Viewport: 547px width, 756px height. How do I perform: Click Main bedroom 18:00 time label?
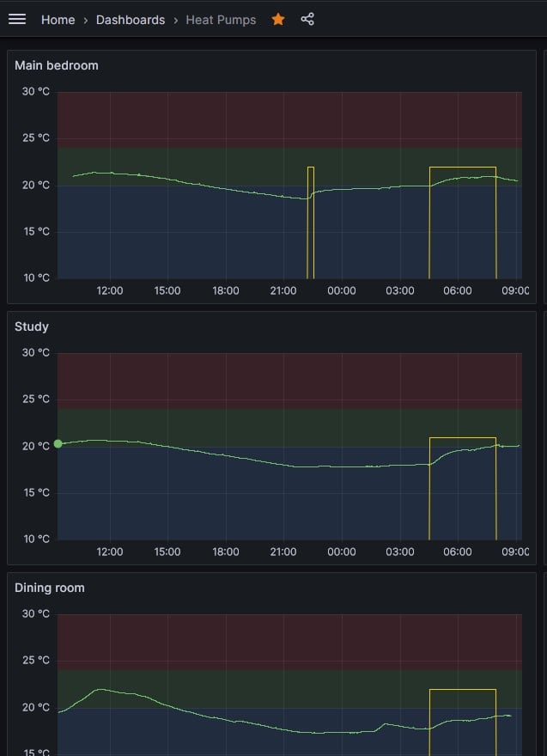point(226,290)
